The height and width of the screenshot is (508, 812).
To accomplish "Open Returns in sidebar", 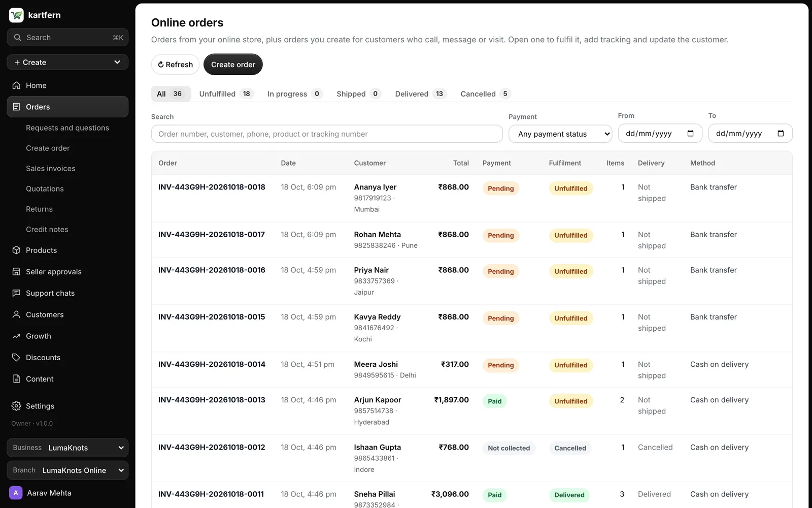I will pyautogui.click(x=39, y=209).
